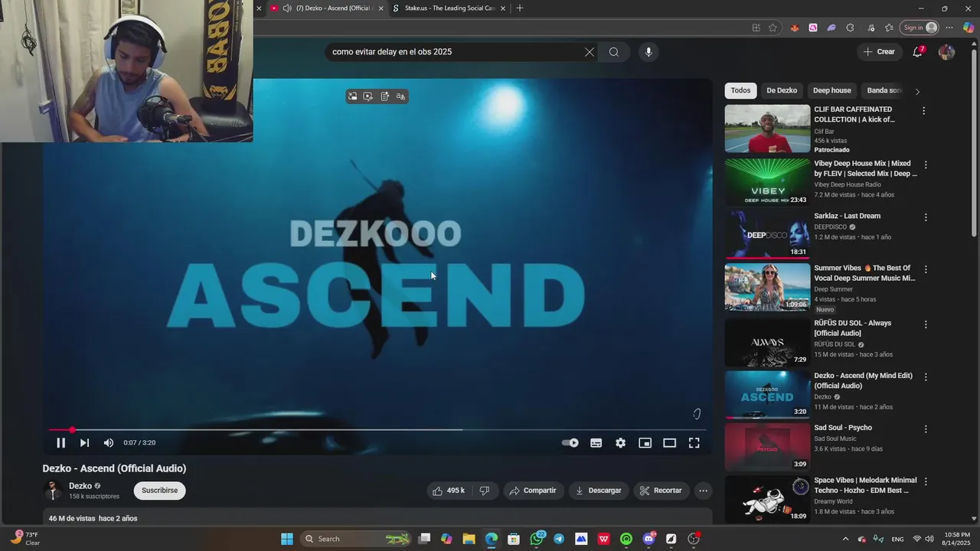Click the Descargar download button
980x551 pixels.
[599, 491]
